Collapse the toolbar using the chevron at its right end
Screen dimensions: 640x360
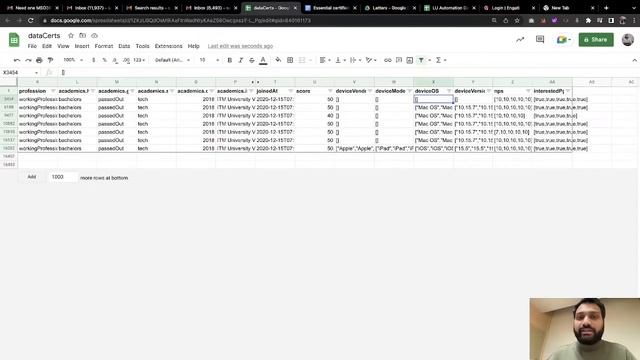pos(634,60)
